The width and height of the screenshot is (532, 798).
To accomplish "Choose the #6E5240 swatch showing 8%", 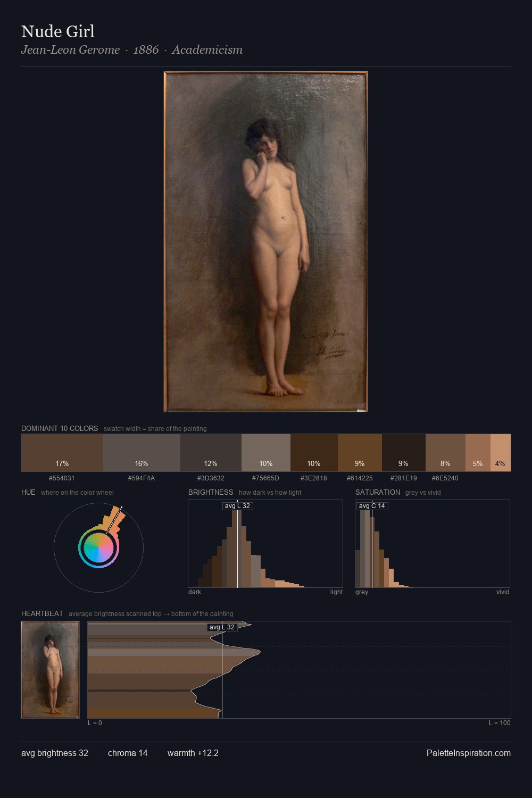I will [445, 453].
